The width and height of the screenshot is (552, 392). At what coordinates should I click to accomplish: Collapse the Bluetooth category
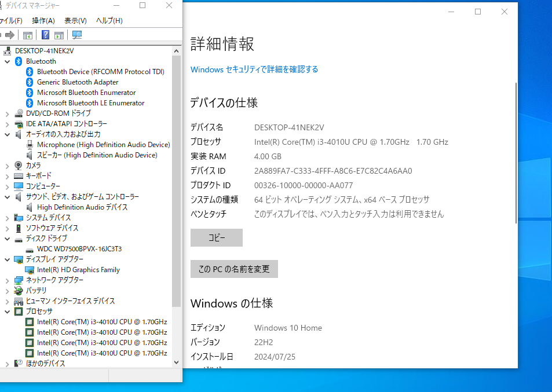coord(7,61)
